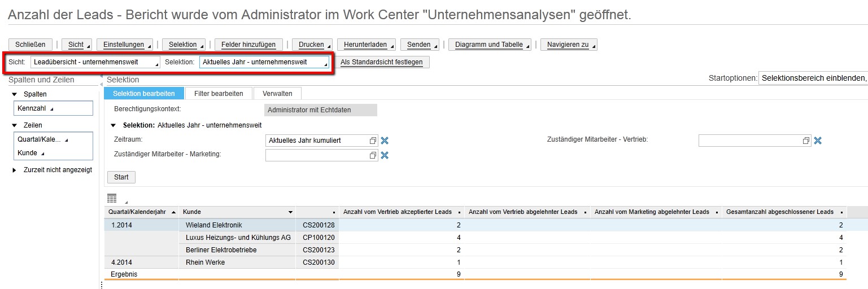Open value help for Zuständiger Mitarbeiter - Marketing
This screenshot has width=868, height=289.
click(x=373, y=155)
